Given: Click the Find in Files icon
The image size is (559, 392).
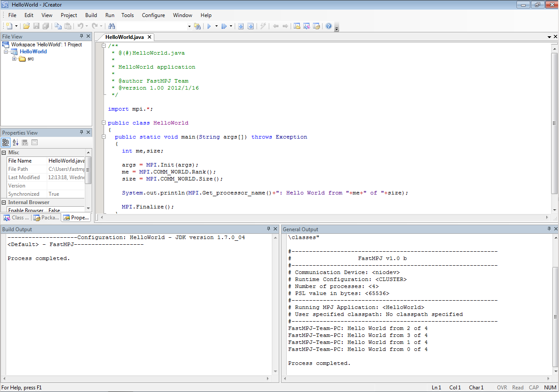Looking at the screenshot, I should [x=197, y=26].
